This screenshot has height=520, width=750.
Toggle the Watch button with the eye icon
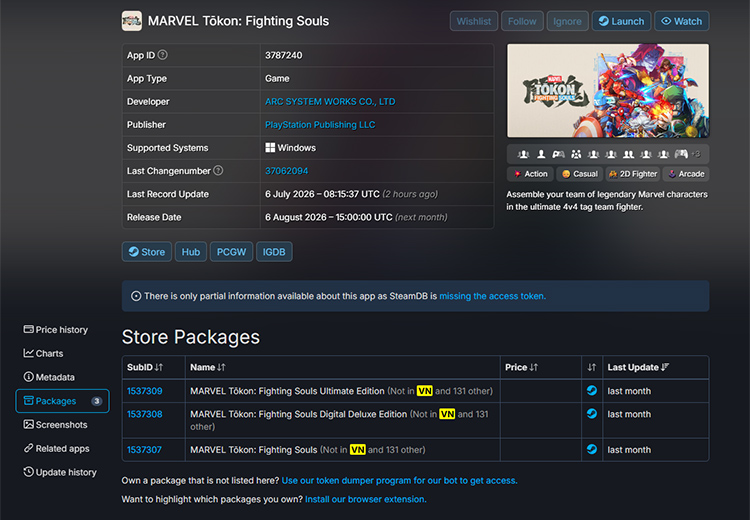[682, 21]
